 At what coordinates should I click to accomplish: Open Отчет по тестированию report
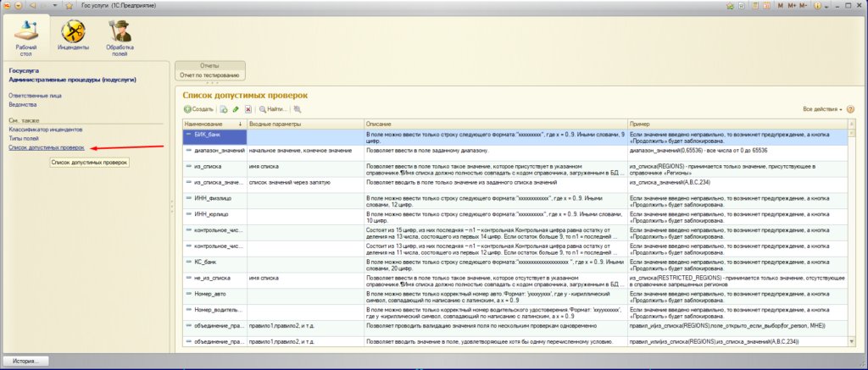point(209,75)
